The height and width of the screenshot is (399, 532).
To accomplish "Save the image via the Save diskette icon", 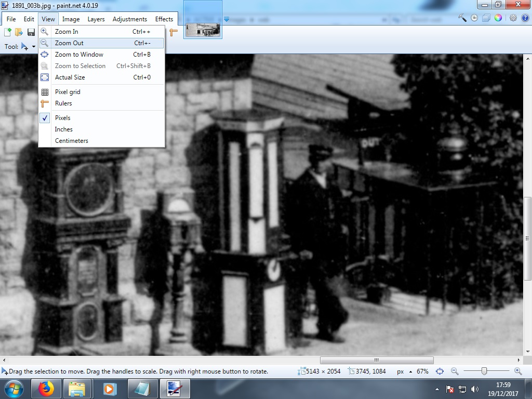I will click(31, 32).
